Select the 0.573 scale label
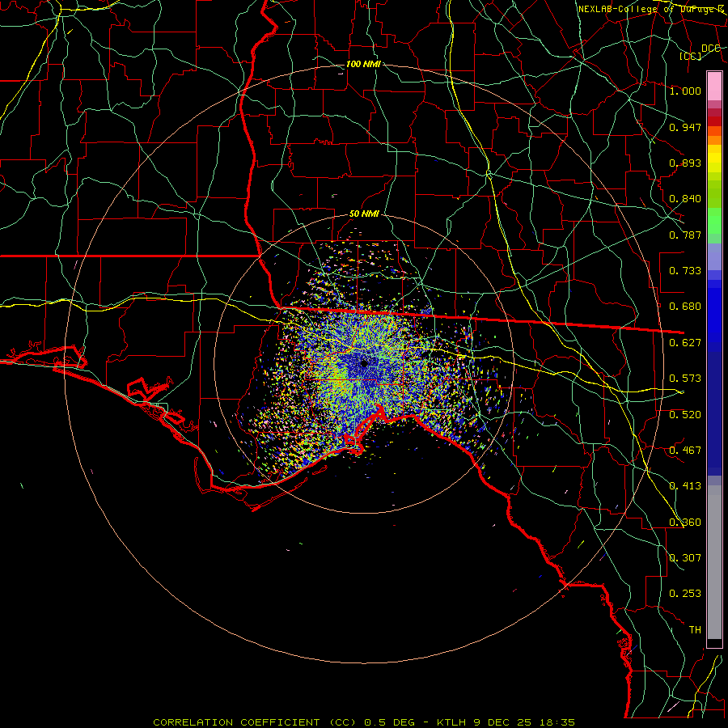 click(x=685, y=379)
